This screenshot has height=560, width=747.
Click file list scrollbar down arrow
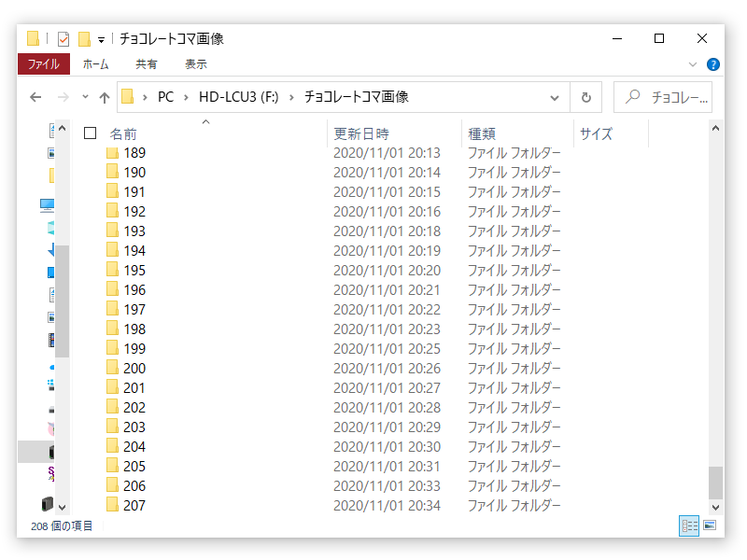[715, 508]
